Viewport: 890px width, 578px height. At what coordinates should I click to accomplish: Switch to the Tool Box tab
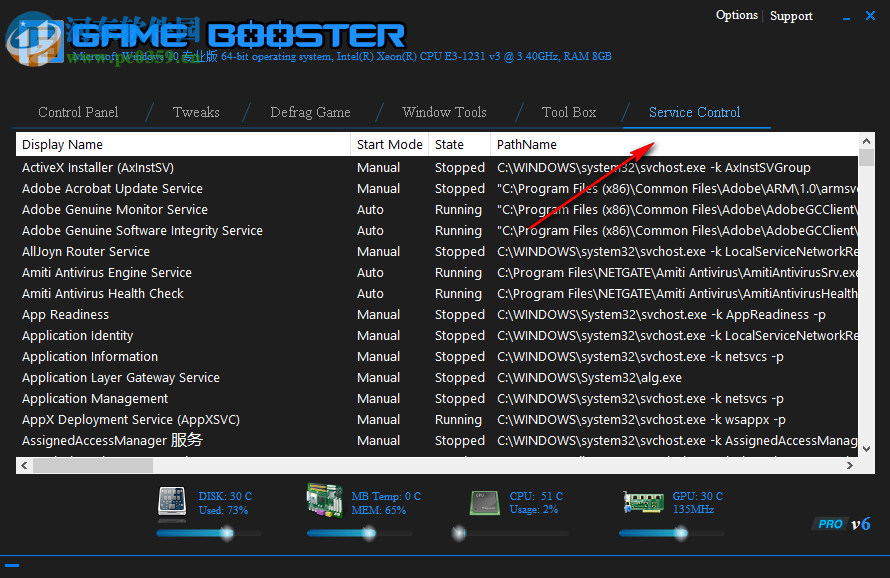[x=568, y=112]
